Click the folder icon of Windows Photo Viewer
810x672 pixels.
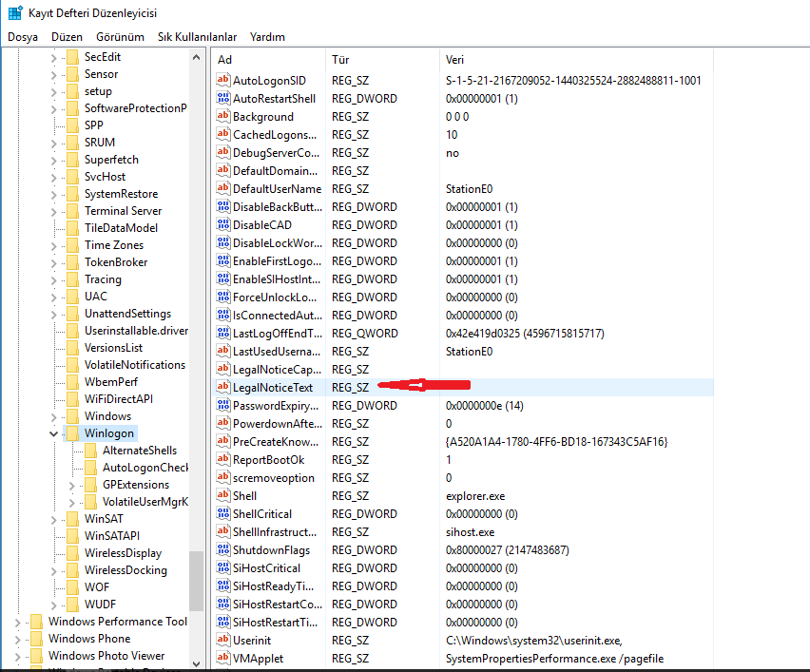[37, 656]
